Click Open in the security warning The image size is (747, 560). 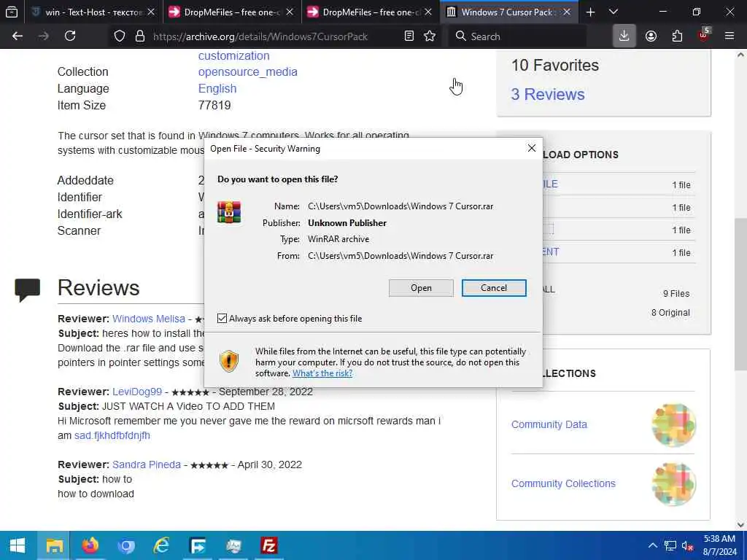click(421, 287)
